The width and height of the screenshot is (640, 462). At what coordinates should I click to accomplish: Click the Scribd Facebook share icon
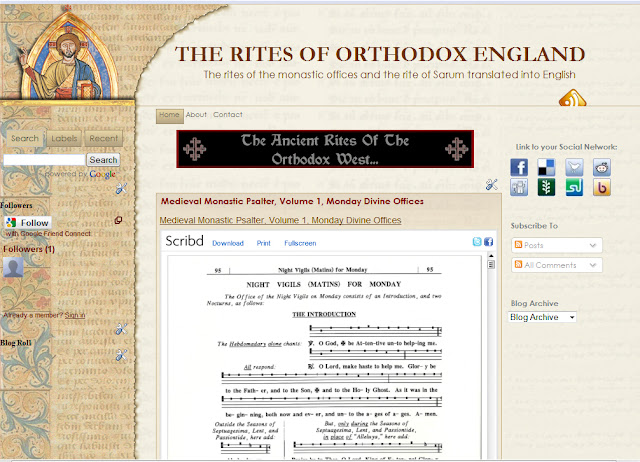coord(489,242)
